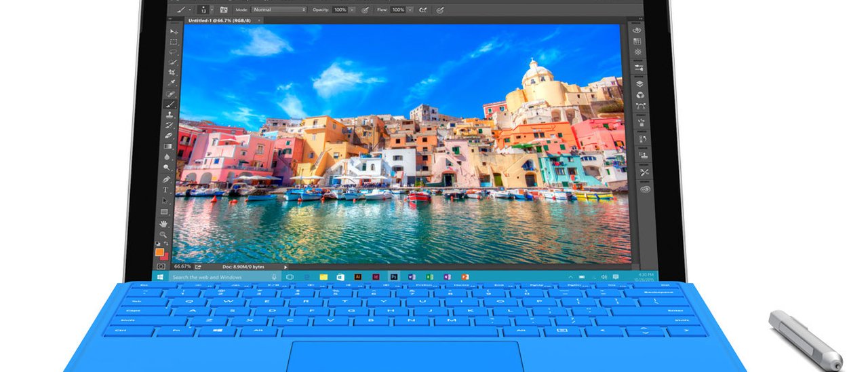
Task: Click the Photoshop taskbar icon
Action: (393, 277)
